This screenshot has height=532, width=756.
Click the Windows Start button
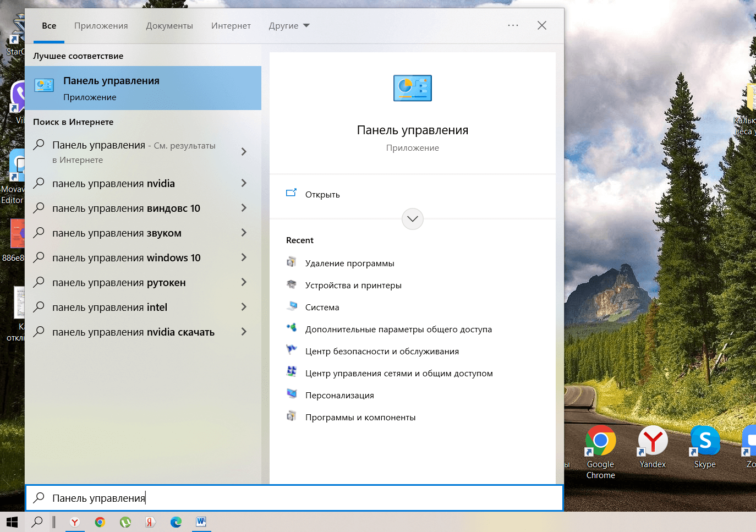[12, 522]
